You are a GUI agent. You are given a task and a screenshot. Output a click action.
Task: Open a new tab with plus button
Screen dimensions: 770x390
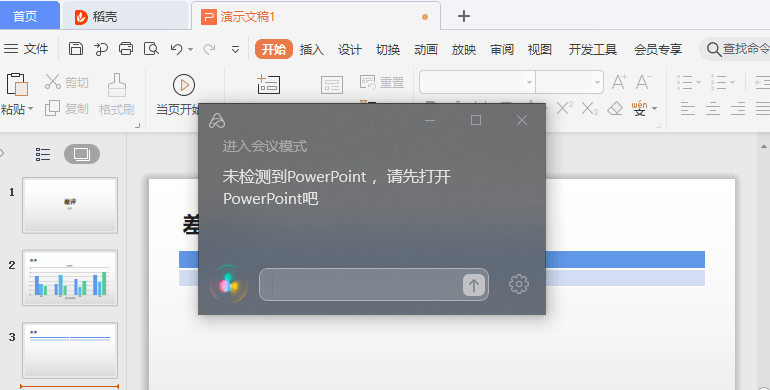[x=464, y=16]
